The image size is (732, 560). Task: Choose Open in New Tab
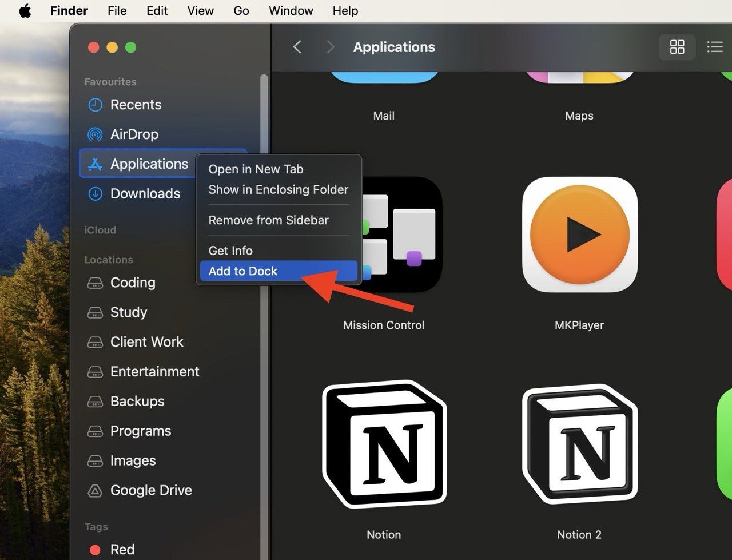point(279,169)
